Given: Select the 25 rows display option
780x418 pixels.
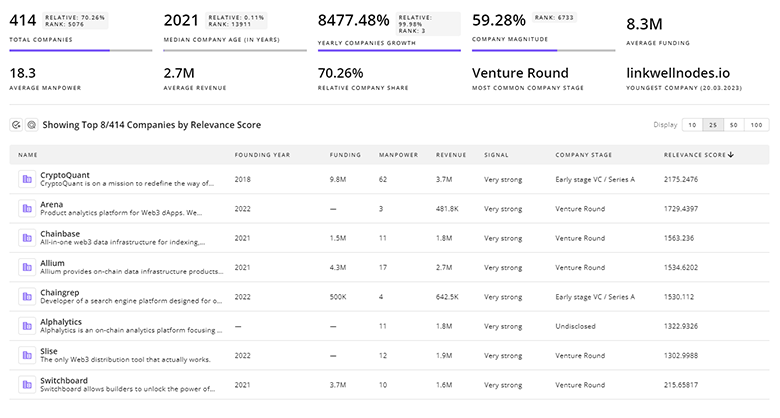Looking at the screenshot, I should (x=712, y=125).
